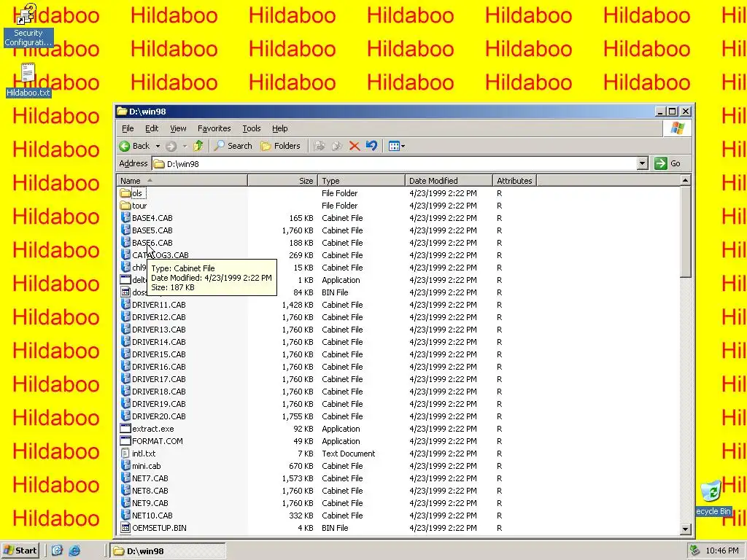Go up one folder level icon
Screen dimensions: 747x560
tap(198, 146)
